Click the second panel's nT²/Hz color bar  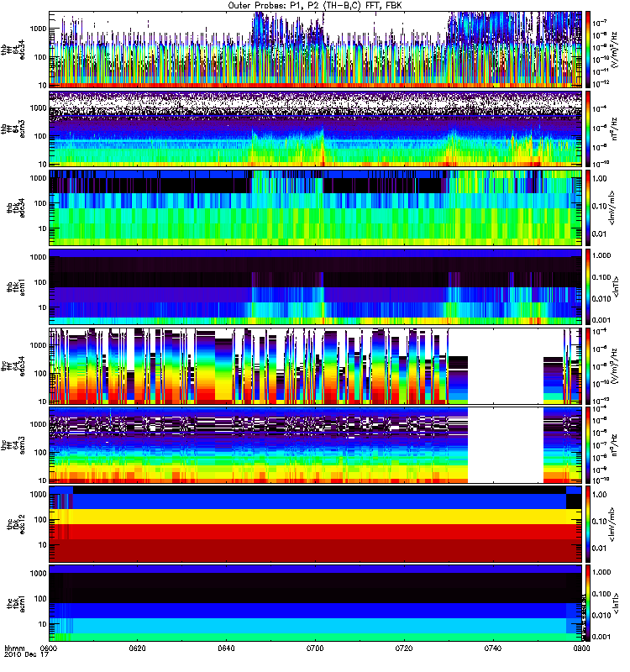click(x=588, y=129)
